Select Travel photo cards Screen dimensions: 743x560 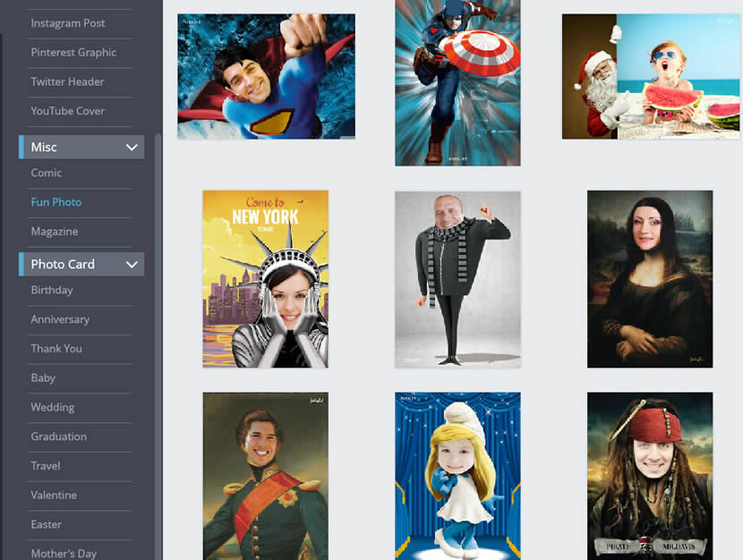tap(46, 466)
